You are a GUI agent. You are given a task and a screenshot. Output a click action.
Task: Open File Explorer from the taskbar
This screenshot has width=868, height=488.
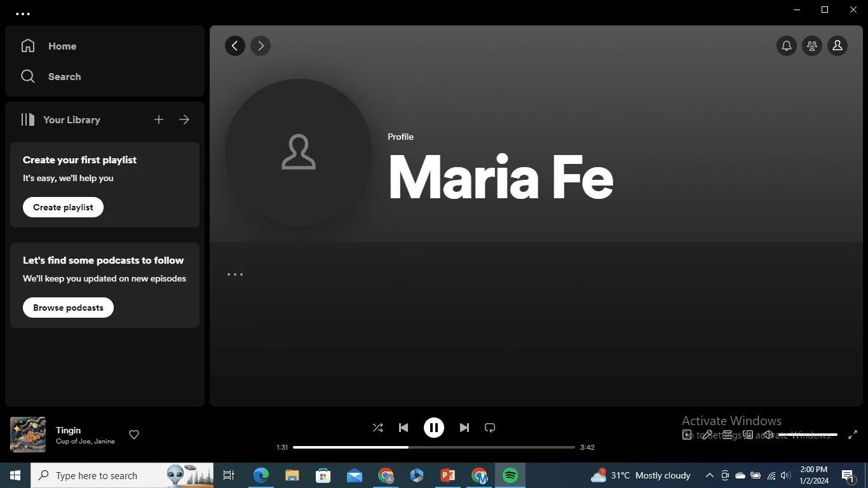[x=292, y=475]
